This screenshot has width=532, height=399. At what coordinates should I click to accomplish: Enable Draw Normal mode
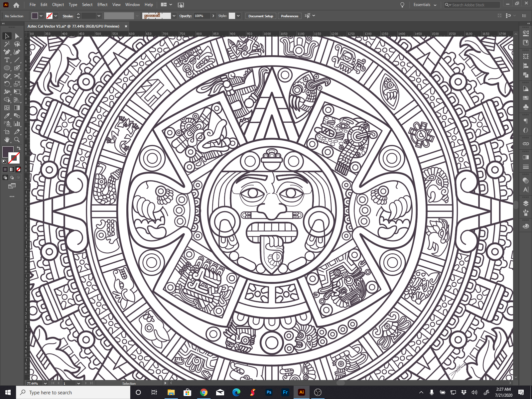click(5, 178)
